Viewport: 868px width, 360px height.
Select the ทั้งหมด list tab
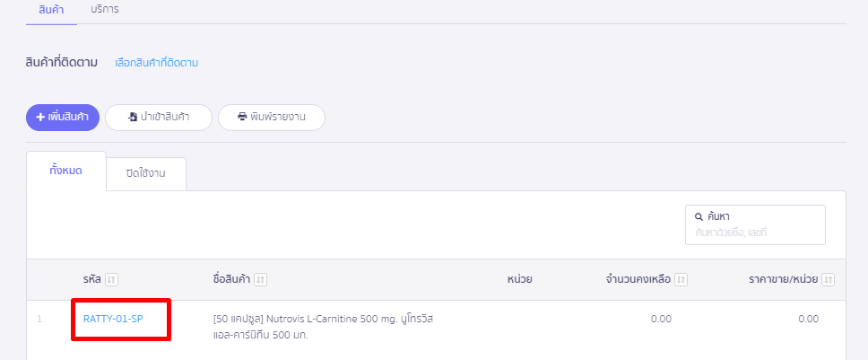coord(66,171)
